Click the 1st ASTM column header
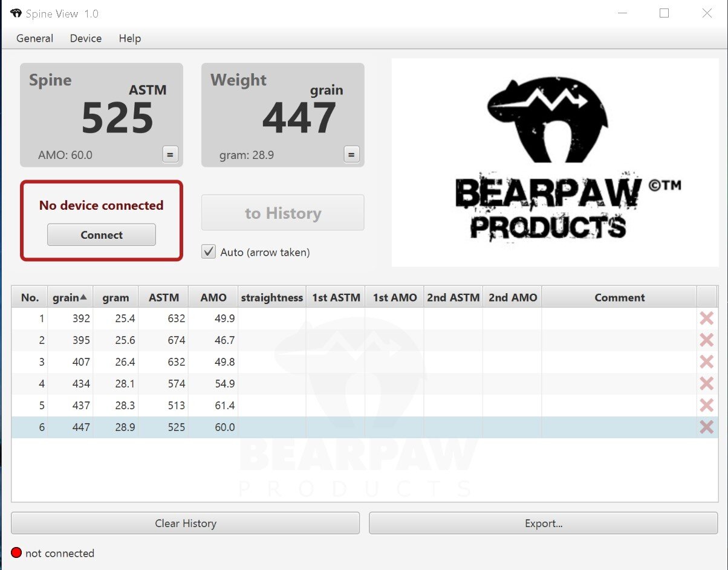 (x=336, y=297)
